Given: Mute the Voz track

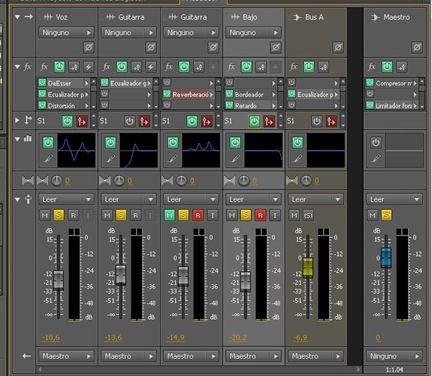Looking at the screenshot, I should coord(44,215).
